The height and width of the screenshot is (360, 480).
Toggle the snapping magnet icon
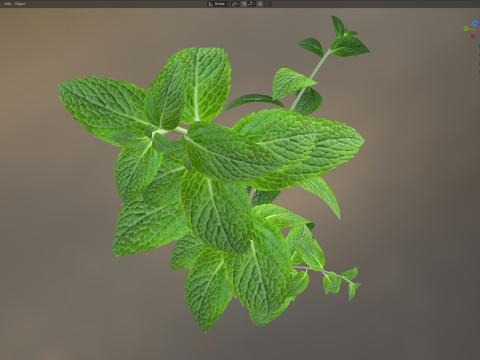point(244,4)
